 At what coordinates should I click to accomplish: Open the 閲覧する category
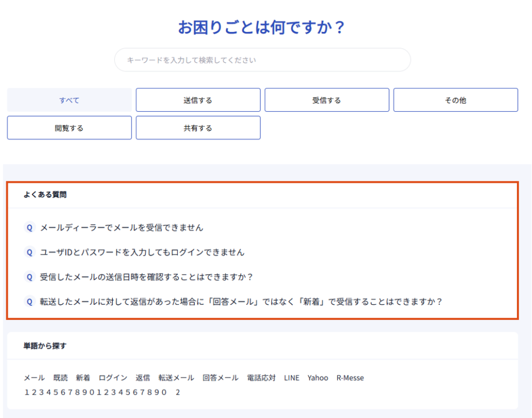coord(70,128)
